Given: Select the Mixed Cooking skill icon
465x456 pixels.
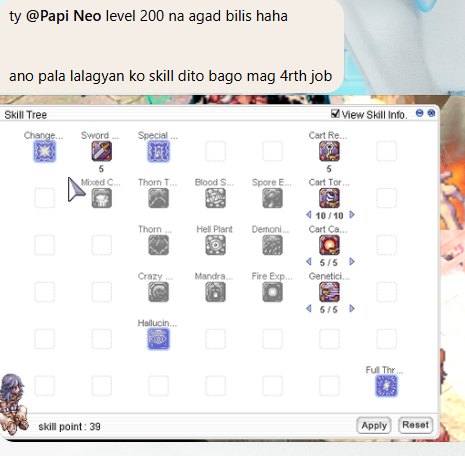Looking at the screenshot, I should pyautogui.click(x=102, y=198).
